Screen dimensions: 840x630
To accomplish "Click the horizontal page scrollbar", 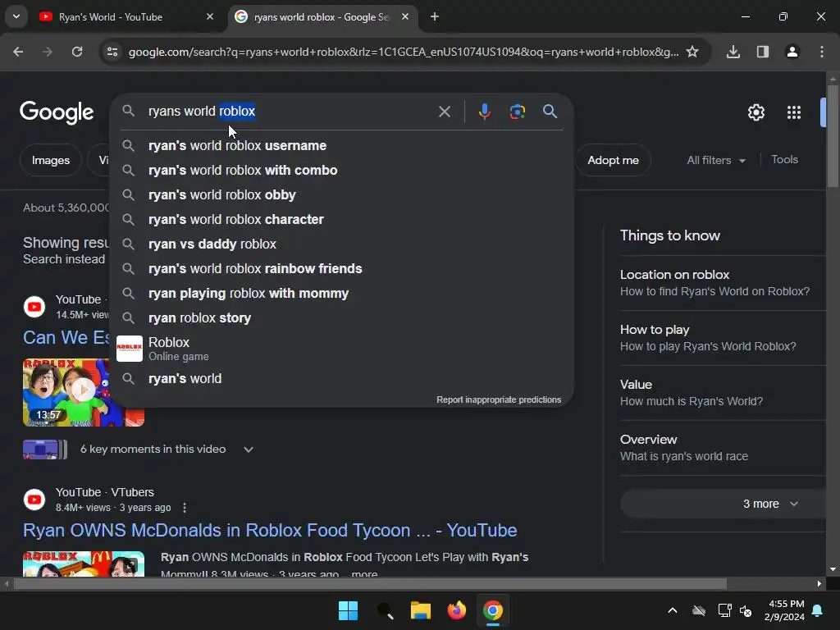I will [x=370, y=583].
